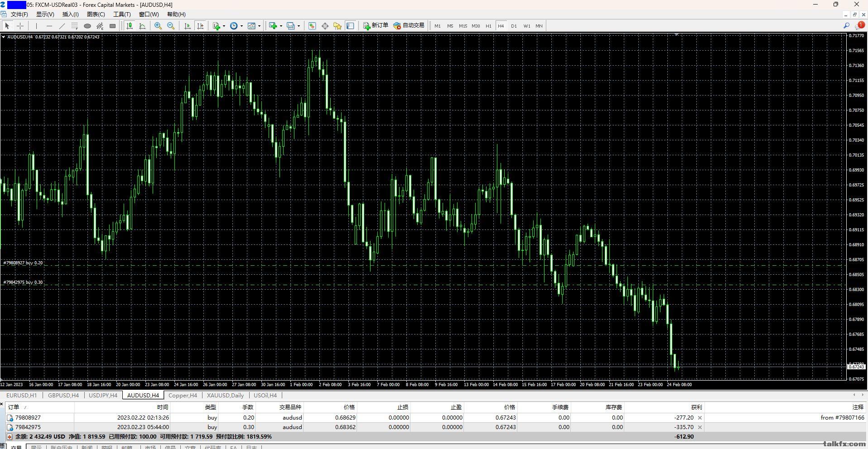Expand the periods dropdown arrow
This screenshot has height=449, width=868.
click(x=241, y=26)
